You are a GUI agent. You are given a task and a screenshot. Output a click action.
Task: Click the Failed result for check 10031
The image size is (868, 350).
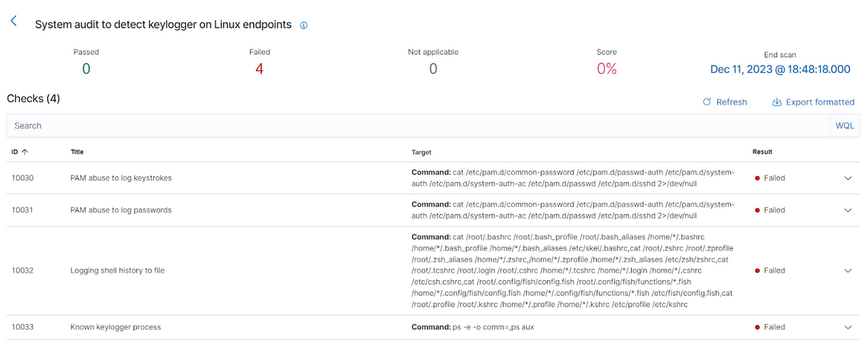click(x=769, y=210)
